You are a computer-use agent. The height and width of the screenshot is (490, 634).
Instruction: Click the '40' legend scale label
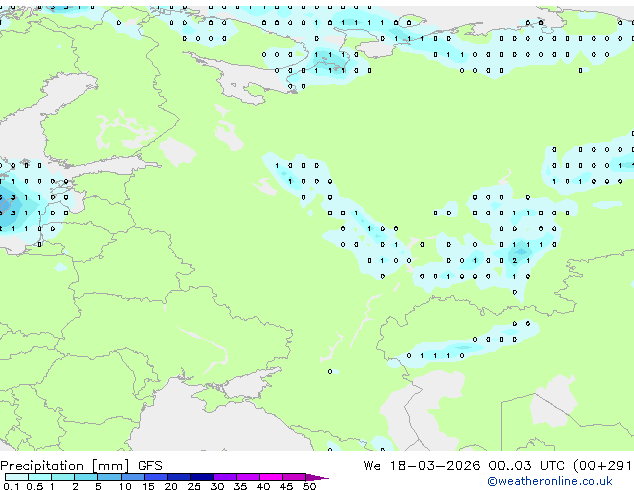(x=263, y=486)
